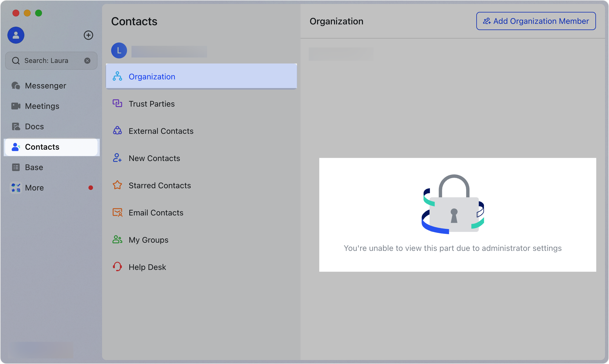This screenshot has width=609, height=364.
Task: Open My Groups
Action: coord(148,240)
